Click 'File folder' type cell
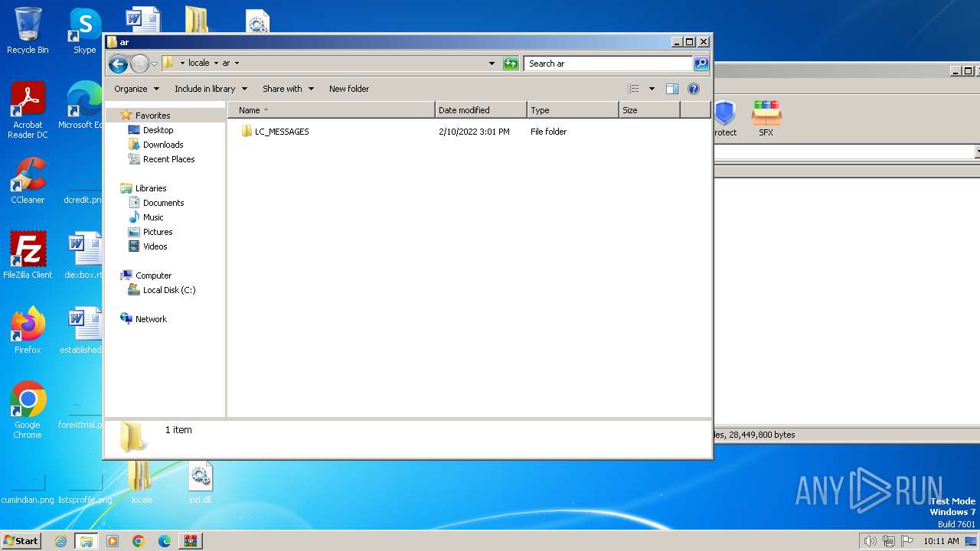 pos(548,132)
